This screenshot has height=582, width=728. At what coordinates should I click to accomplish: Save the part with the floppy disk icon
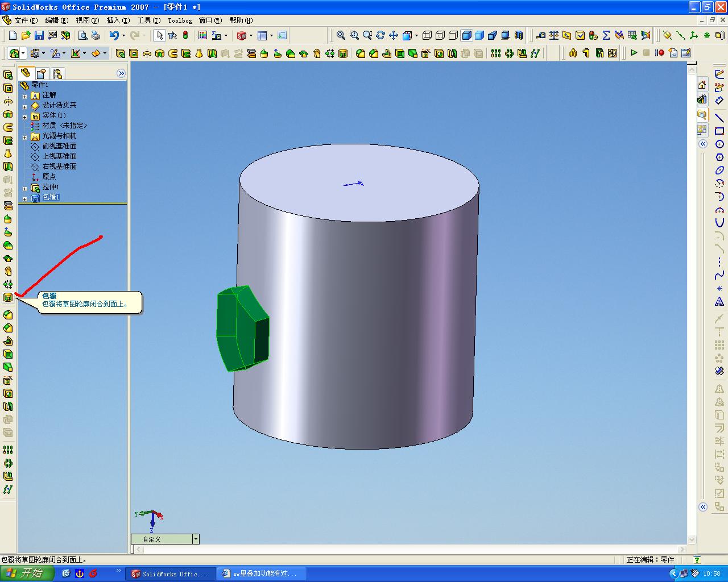39,35
